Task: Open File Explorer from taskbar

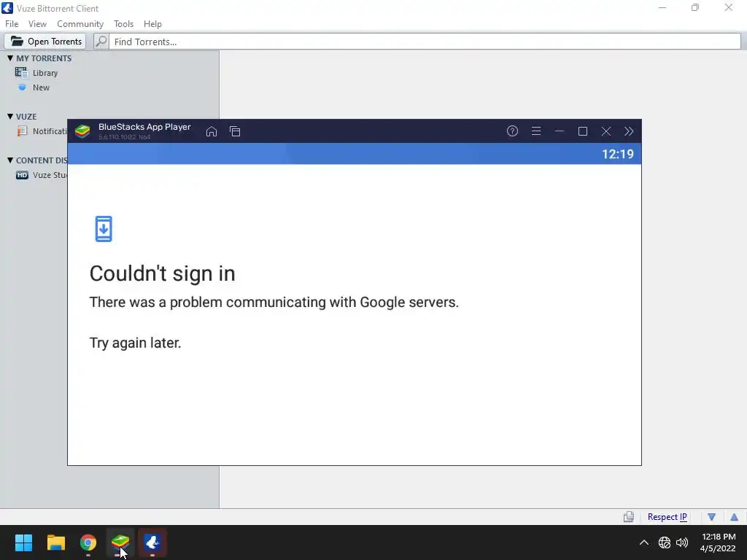Action: pos(55,542)
